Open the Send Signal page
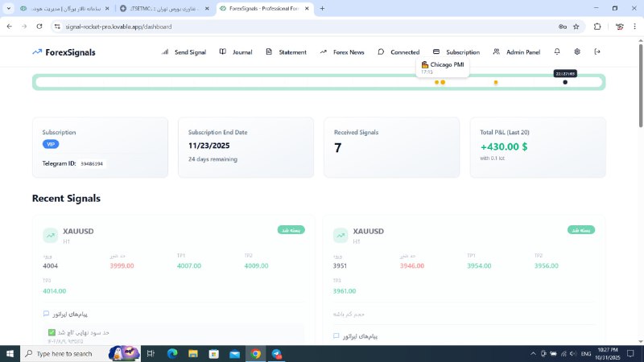 point(184,52)
